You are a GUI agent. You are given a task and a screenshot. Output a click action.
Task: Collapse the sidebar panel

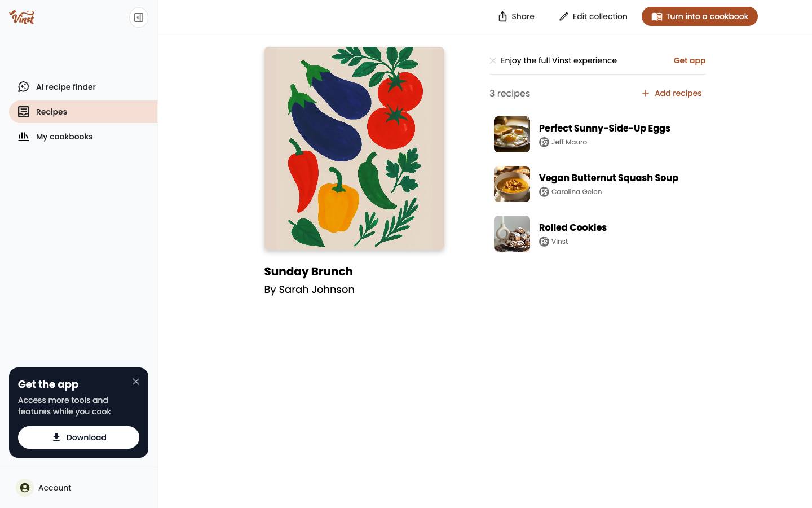tap(139, 17)
